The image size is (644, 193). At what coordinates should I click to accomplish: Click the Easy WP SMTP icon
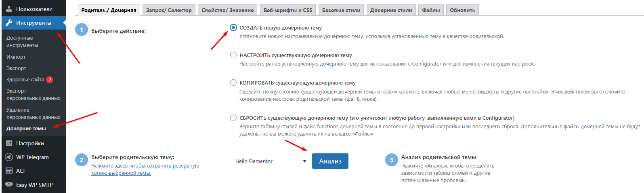(x=9, y=185)
